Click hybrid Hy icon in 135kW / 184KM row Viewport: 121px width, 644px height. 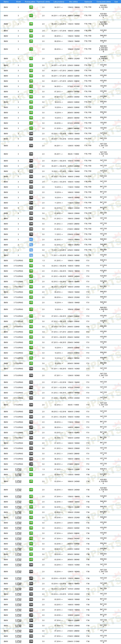[31, 240]
